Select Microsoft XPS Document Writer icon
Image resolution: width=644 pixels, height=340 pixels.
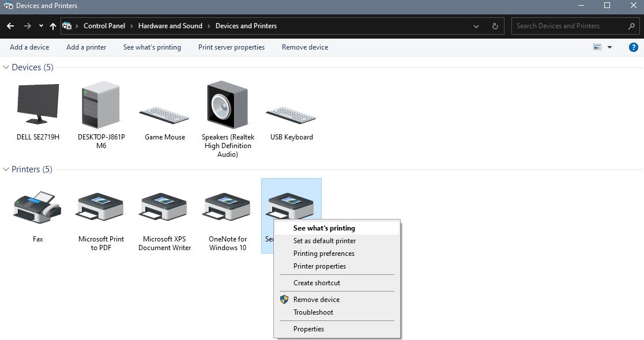tap(164, 209)
